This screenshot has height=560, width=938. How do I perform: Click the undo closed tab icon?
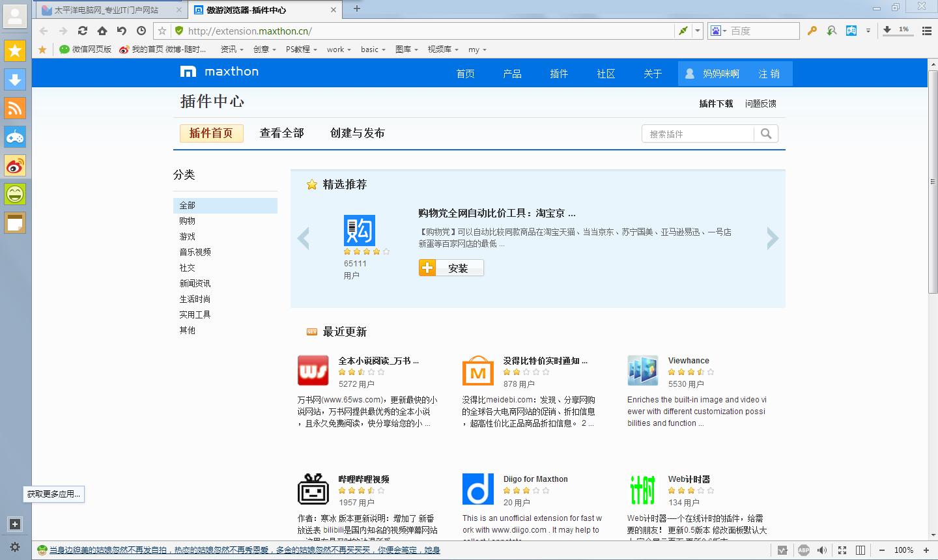pyautogui.click(x=122, y=31)
